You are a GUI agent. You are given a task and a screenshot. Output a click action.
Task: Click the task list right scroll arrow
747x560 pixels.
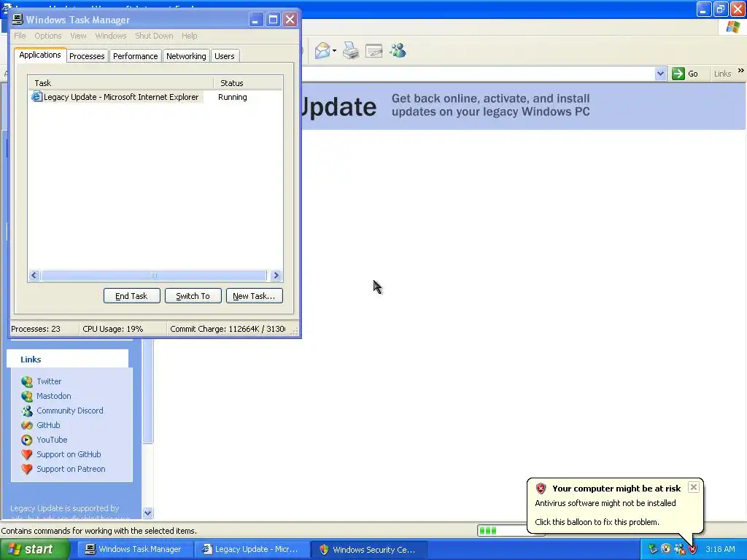[276, 275]
